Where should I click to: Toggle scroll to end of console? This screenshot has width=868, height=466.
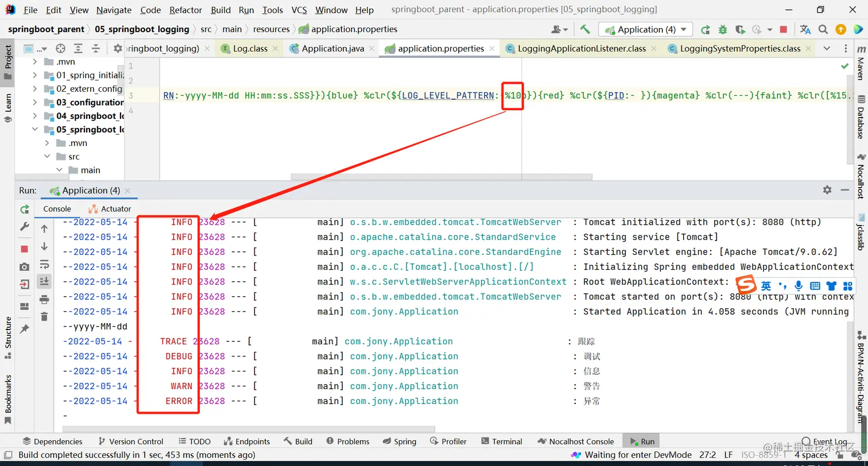44,281
